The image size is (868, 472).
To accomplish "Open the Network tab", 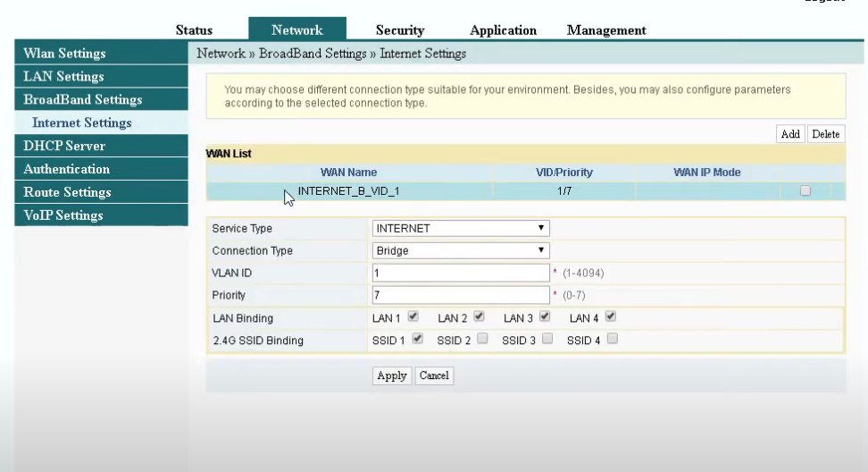I will click(297, 29).
